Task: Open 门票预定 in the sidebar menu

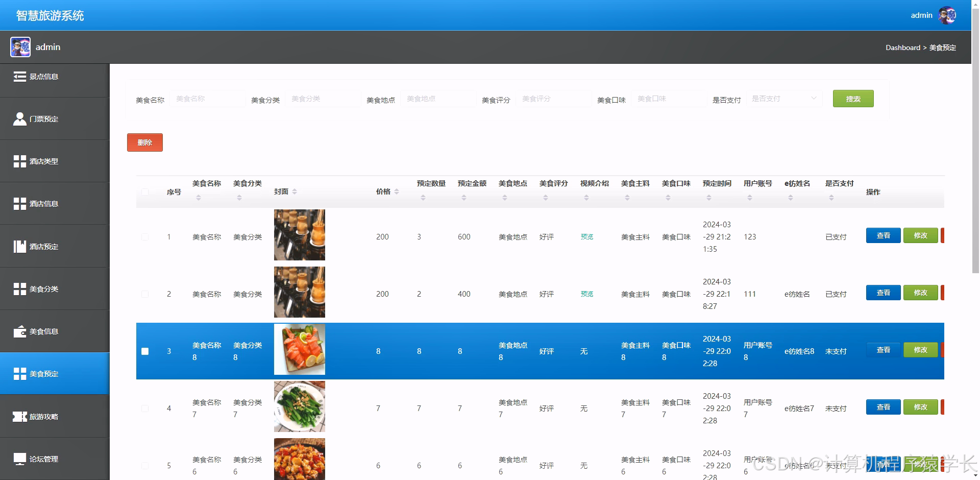Action: click(55, 119)
